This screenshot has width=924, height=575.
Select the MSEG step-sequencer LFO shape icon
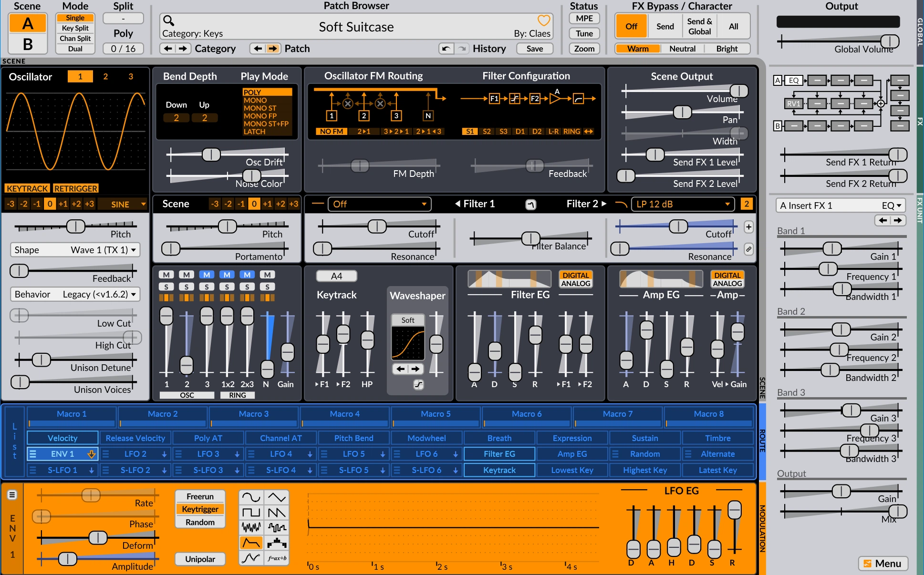[x=277, y=543]
